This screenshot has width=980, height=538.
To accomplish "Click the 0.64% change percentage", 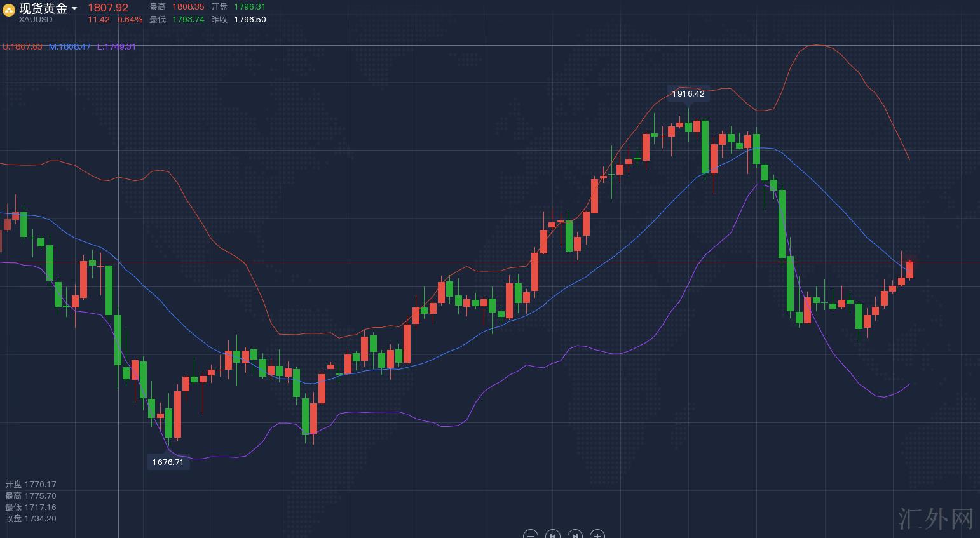I will point(130,20).
